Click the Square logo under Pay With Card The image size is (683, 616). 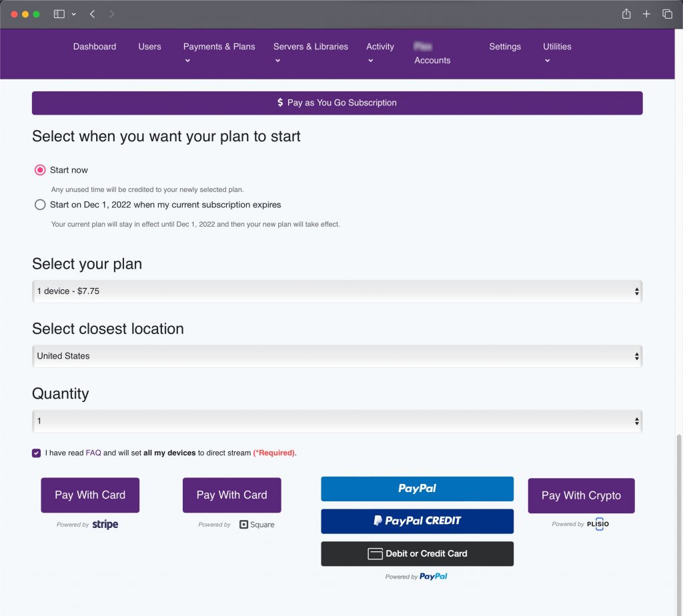click(257, 525)
